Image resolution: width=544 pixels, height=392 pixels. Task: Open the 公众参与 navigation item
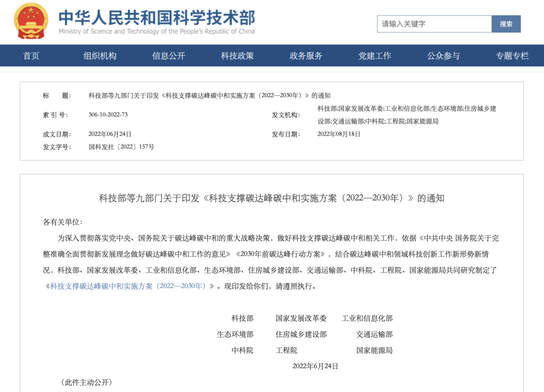coord(443,55)
